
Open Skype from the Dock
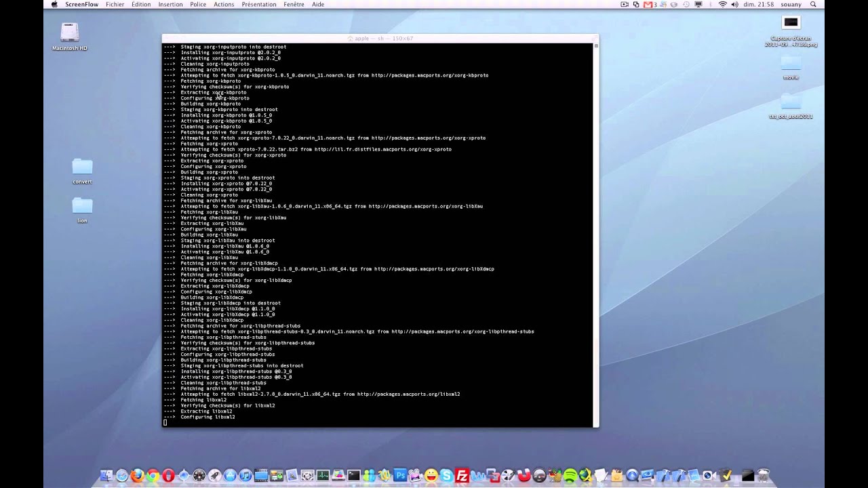click(446, 476)
